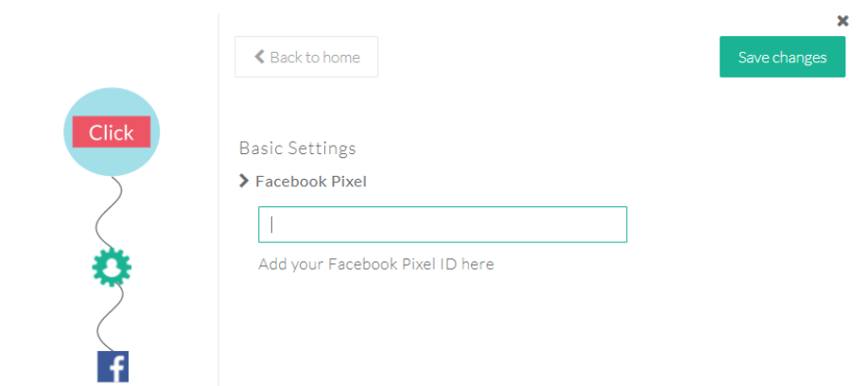The height and width of the screenshot is (386, 868).
Task: Open the green gear settings node
Action: [112, 268]
